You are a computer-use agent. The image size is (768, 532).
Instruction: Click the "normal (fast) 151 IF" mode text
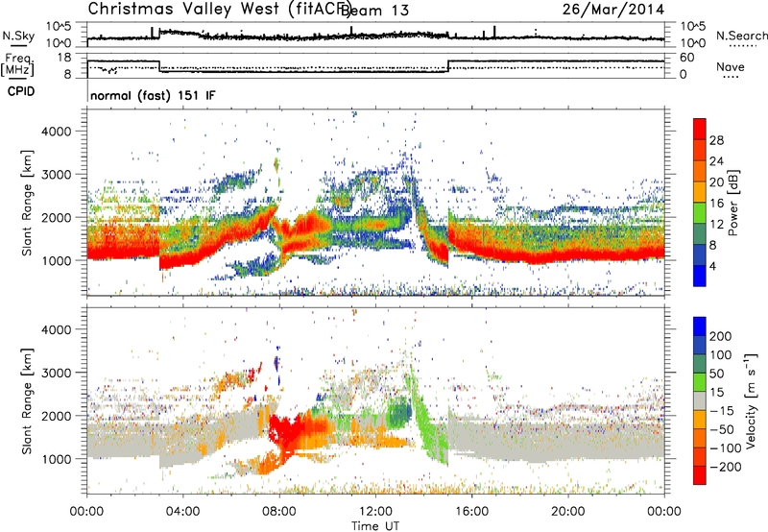(153, 95)
